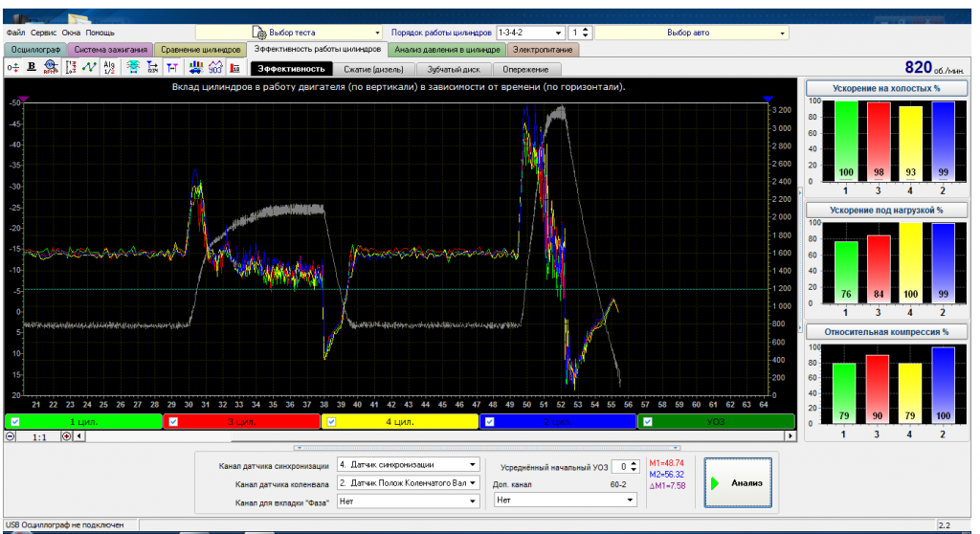The image size is (980, 534).
Task: Click 'USB Осциллограф не подключен' status text
Action: tap(65, 525)
